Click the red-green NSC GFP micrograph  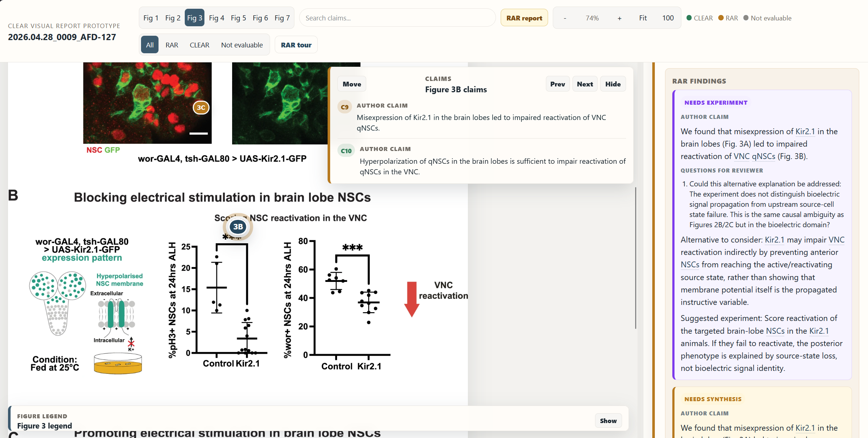tap(147, 103)
